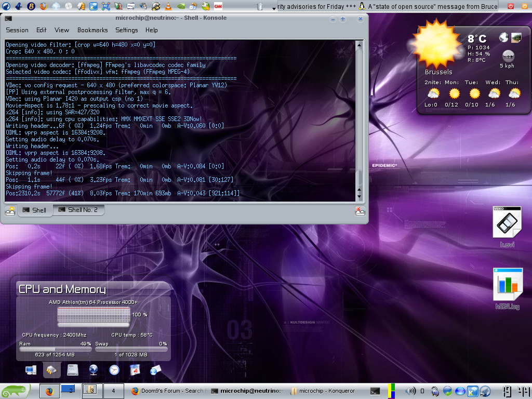
Task: Click the Konsole scrollbar bottom down arrow
Action: pyautogui.click(x=359, y=196)
